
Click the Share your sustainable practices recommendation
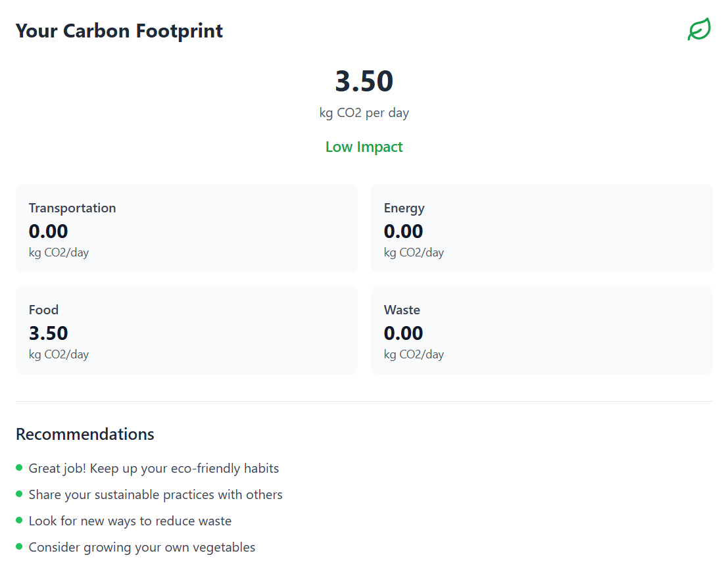155,494
